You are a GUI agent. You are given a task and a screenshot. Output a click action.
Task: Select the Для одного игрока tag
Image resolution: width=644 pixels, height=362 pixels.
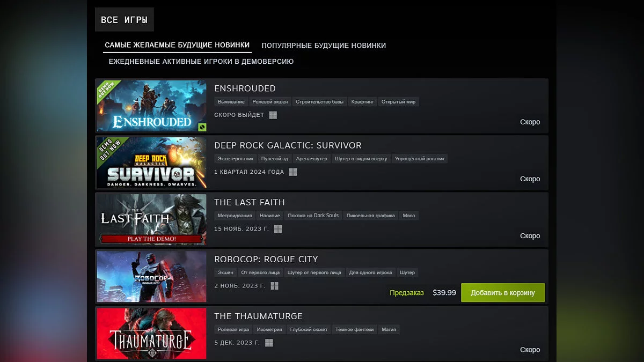coord(370,272)
